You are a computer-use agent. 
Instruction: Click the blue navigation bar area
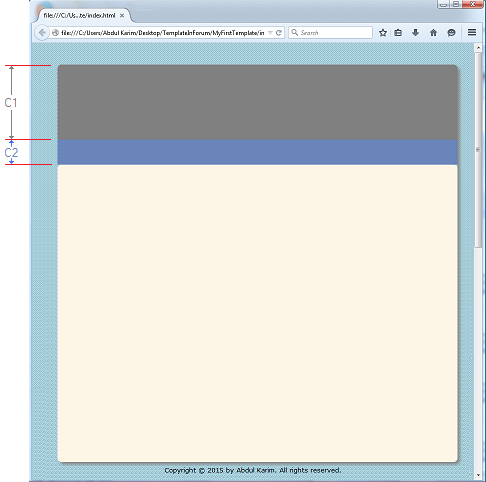(258, 152)
